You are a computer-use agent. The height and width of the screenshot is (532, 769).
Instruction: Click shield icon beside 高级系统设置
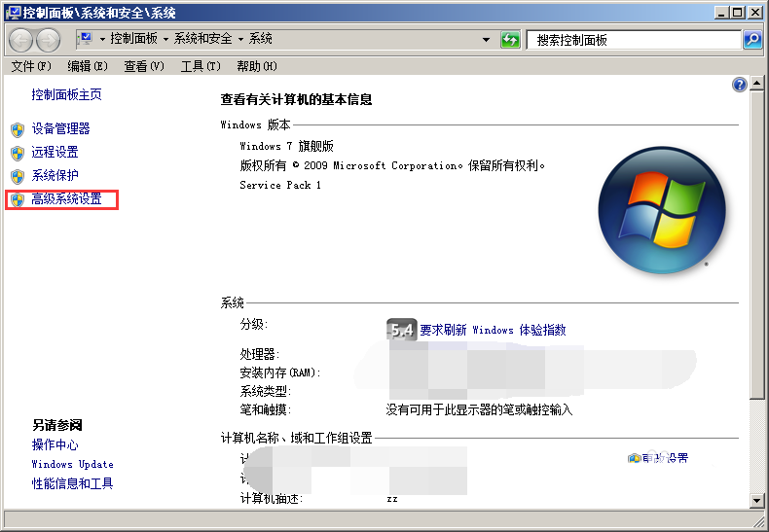point(18,200)
